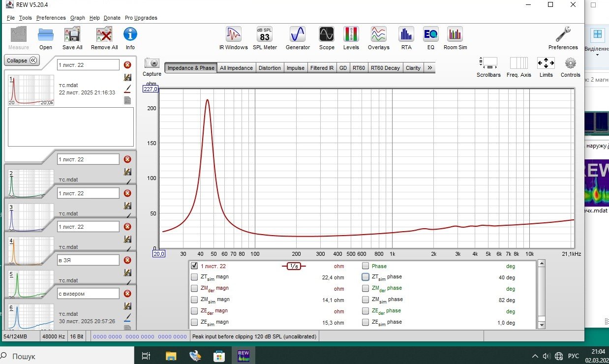Image resolution: width=609 pixels, height=364 pixels.
Task: Switch input language 'РУС' in tray
Action: 574,356
